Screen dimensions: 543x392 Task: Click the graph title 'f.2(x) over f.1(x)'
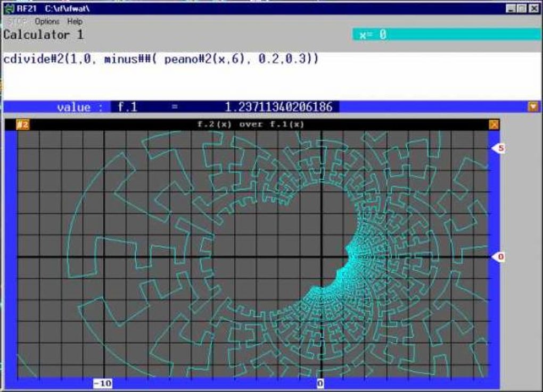coord(251,124)
